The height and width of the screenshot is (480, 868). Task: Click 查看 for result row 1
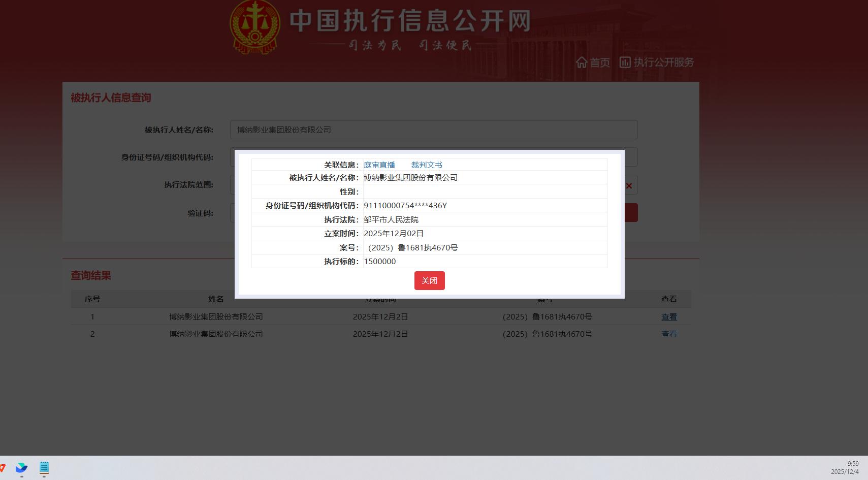pyautogui.click(x=668, y=317)
